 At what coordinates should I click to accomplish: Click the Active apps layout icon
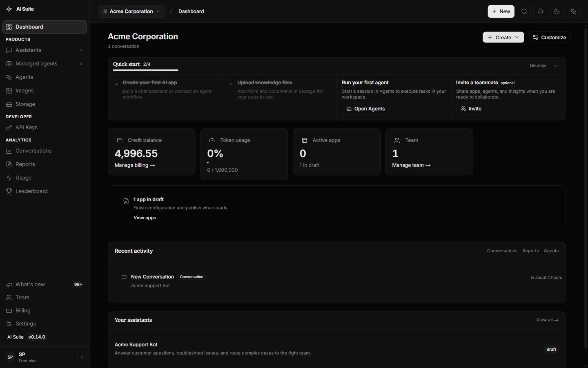(x=304, y=140)
